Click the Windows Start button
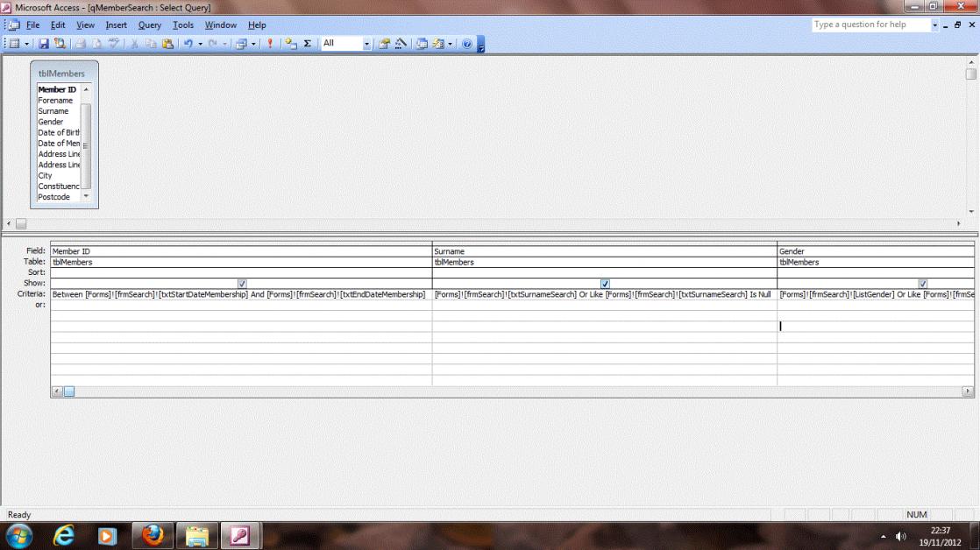 click(x=19, y=536)
